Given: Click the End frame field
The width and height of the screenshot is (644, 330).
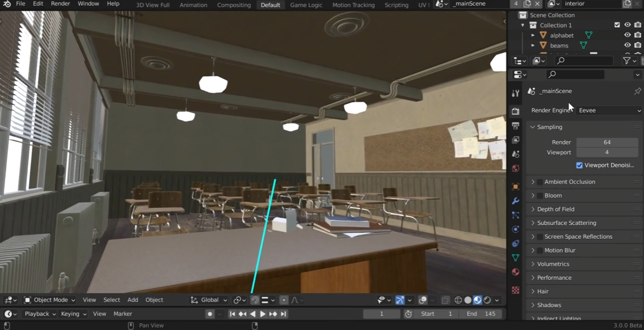Looking at the screenshot, I should [x=480, y=314].
